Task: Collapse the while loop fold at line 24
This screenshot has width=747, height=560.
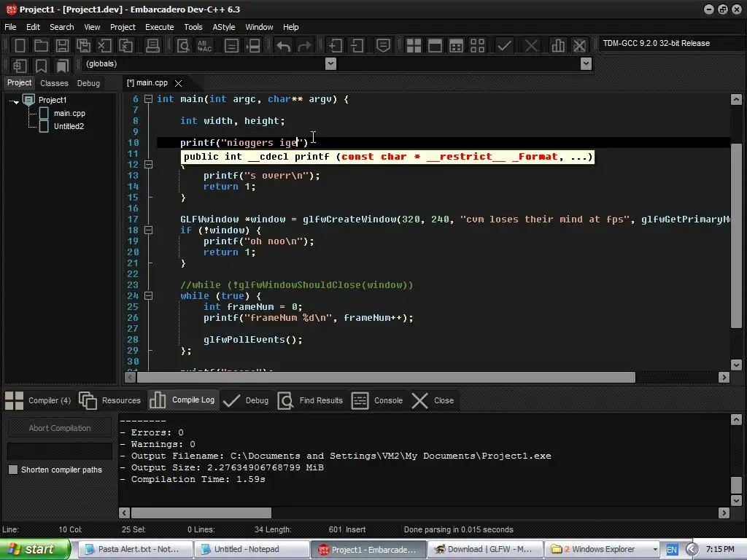Action: point(148,296)
